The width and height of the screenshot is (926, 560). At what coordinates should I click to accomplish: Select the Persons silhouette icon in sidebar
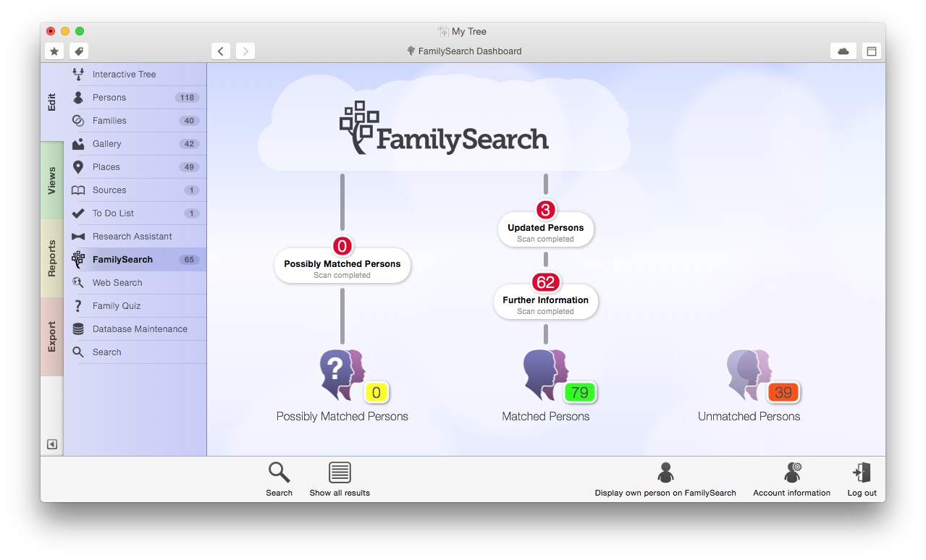tap(78, 98)
